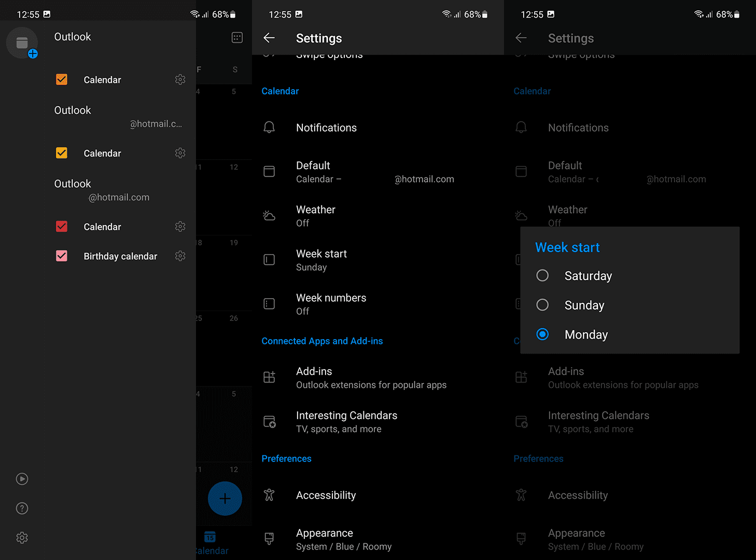Click the Week start dialog title
The image size is (756, 560).
[567, 247]
